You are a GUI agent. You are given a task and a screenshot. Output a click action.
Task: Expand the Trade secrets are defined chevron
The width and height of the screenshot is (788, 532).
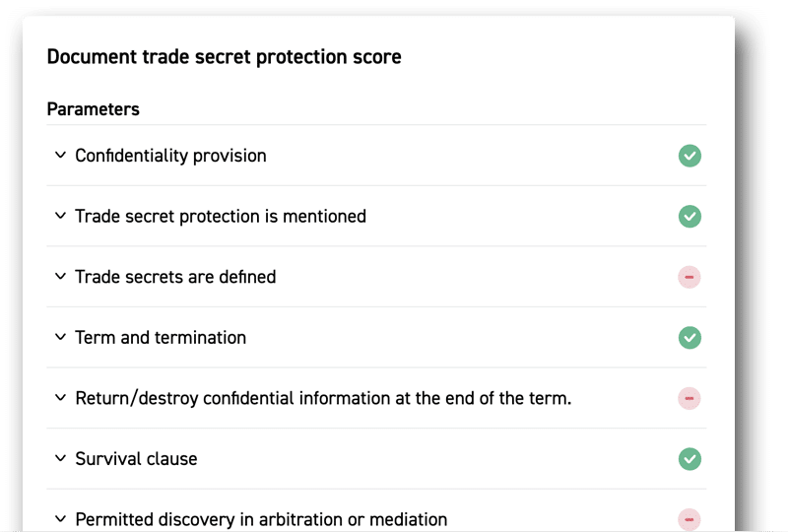(60, 276)
